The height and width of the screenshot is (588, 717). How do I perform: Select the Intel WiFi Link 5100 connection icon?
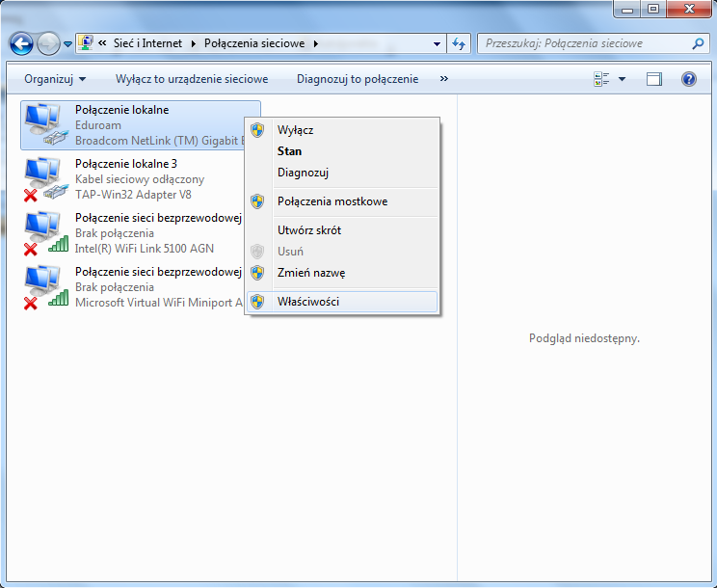40,233
